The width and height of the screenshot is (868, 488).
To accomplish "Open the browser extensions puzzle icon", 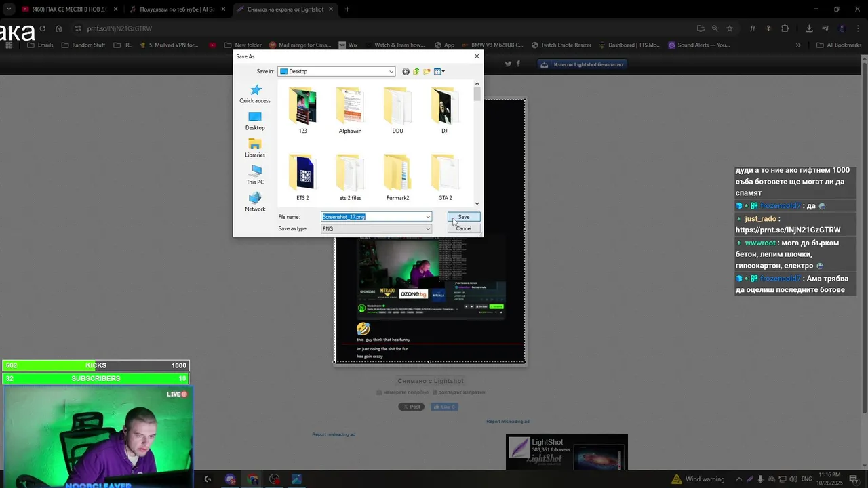I will pos(785,28).
